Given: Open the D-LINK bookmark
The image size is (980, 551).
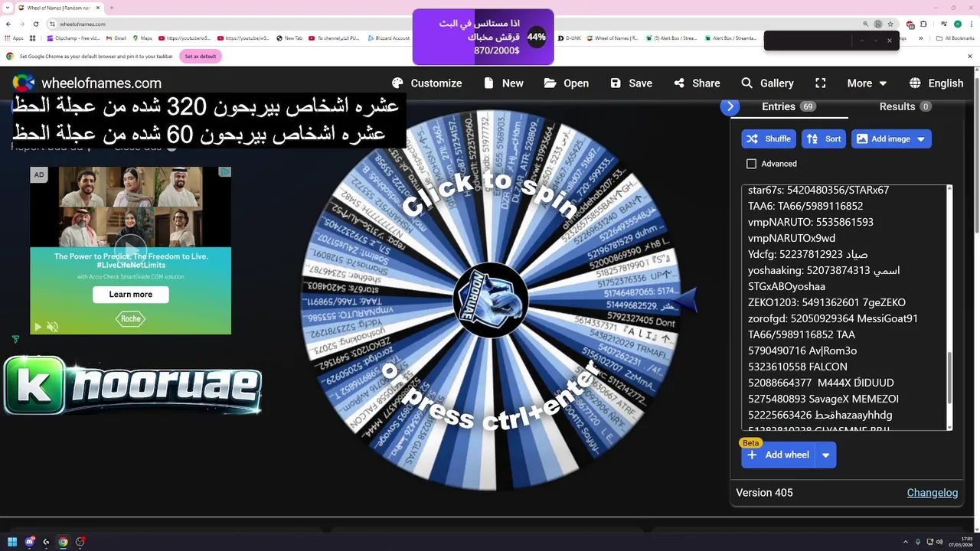Looking at the screenshot, I should click(x=570, y=37).
